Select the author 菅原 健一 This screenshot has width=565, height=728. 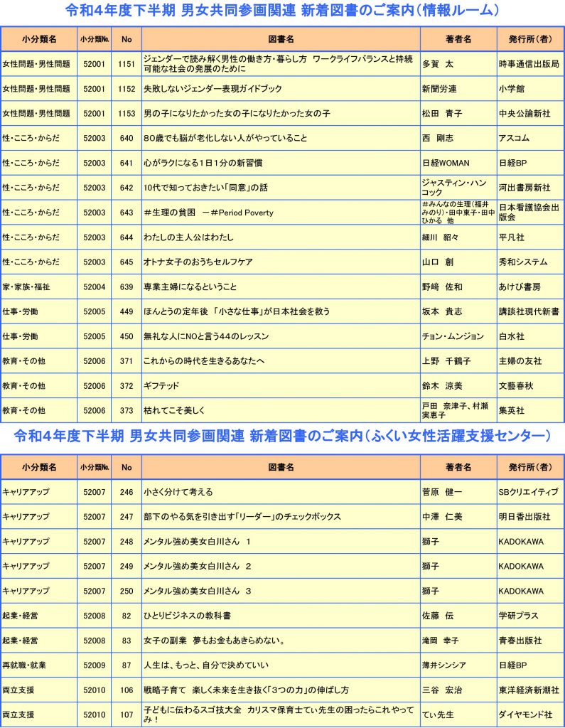442,492
